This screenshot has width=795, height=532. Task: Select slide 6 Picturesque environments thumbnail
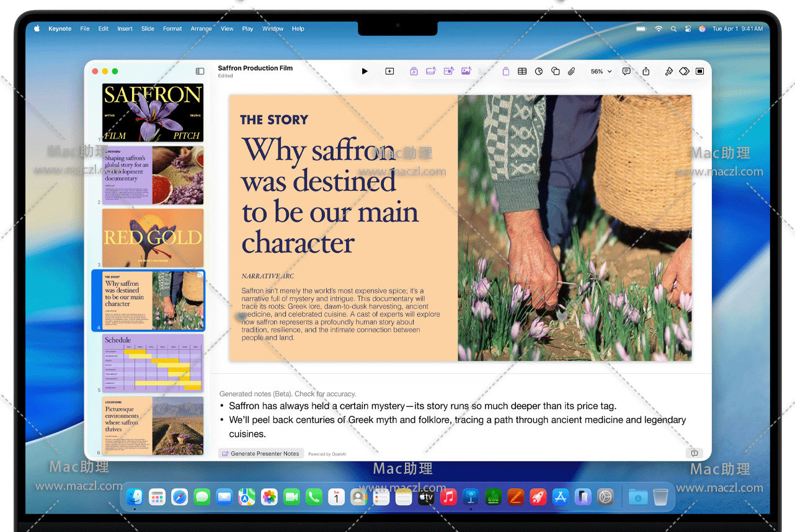[x=153, y=426]
